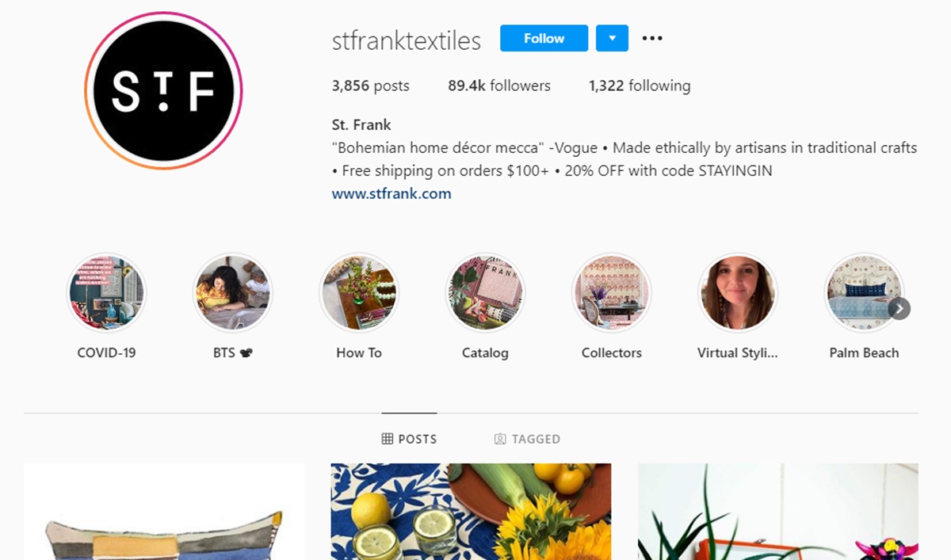View the Collectors highlight circle
951x560 pixels.
point(612,292)
